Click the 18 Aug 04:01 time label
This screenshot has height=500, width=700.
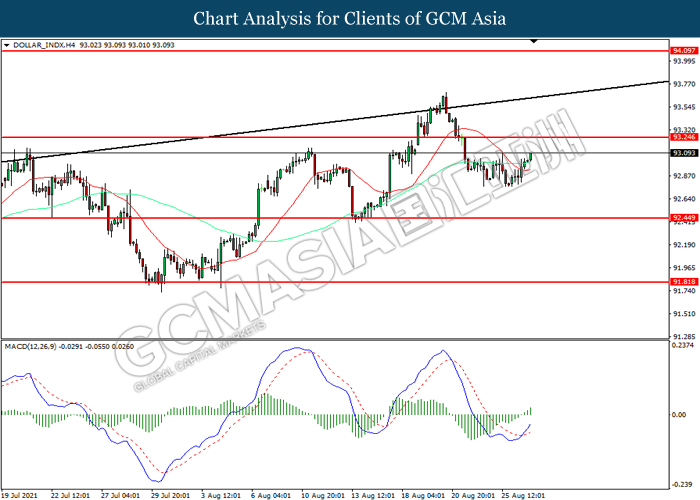pyautogui.click(x=423, y=496)
